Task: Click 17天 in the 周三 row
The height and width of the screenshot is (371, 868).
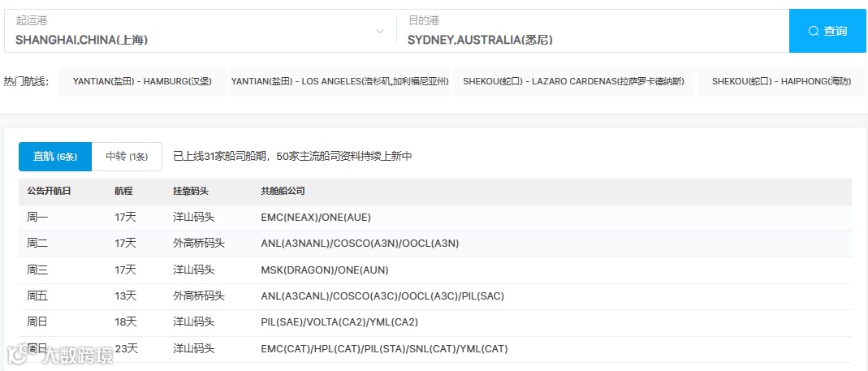Action: click(x=125, y=270)
